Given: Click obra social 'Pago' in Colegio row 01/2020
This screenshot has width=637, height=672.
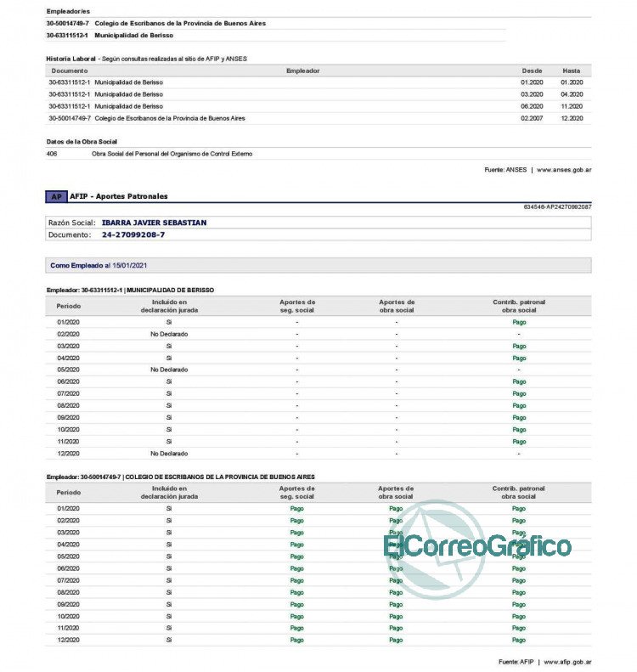Looking at the screenshot, I should pyautogui.click(x=396, y=509).
